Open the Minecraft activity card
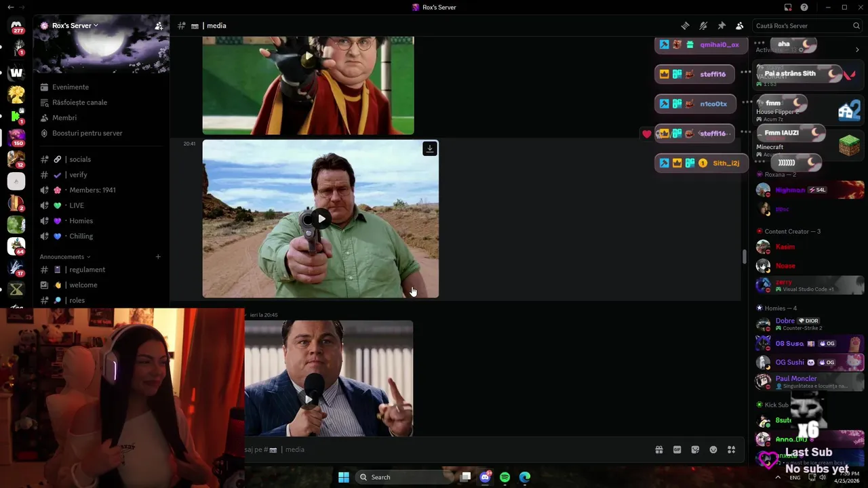The image size is (868, 488). click(x=809, y=147)
